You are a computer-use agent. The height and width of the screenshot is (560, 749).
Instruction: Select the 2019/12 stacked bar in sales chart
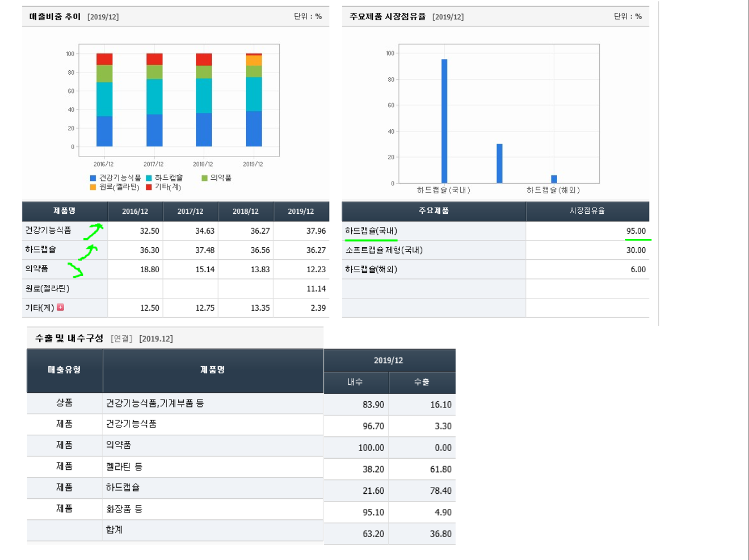pyautogui.click(x=254, y=100)
